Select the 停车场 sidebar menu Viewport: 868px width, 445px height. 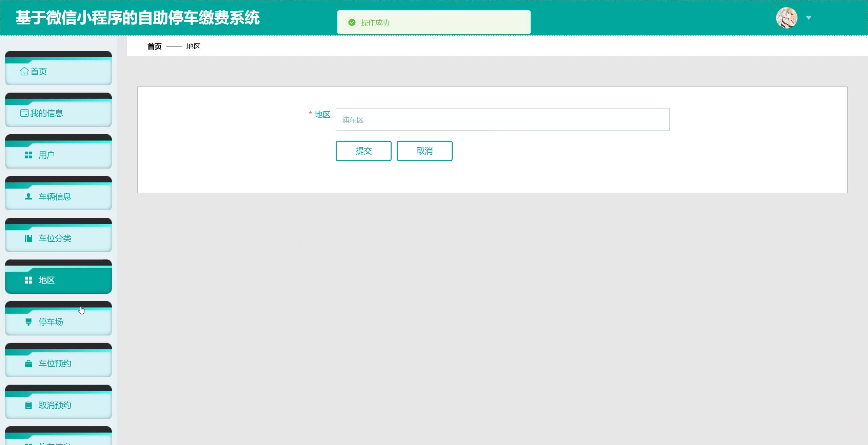(x=51, y=322)
